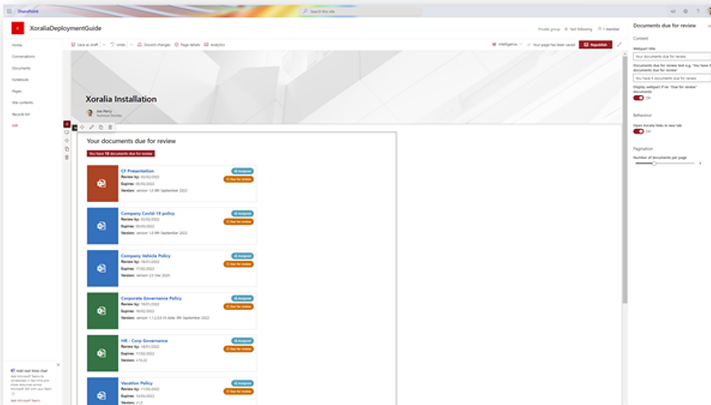711x405 pixels.
Task: Click Assigned badge on HR - Corp Governance
Action: (243, 341)
